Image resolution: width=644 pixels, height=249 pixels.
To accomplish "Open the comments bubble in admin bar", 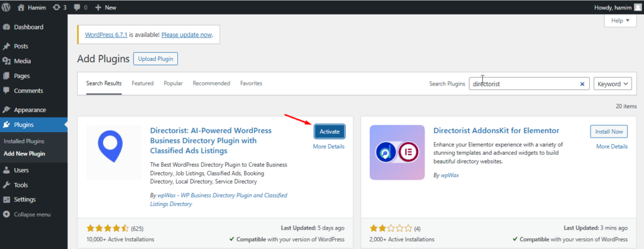I will (80, 8).
